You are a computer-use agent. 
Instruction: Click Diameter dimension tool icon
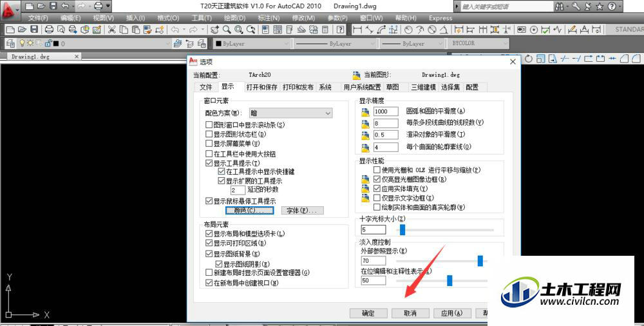click(x=431, y=30)
